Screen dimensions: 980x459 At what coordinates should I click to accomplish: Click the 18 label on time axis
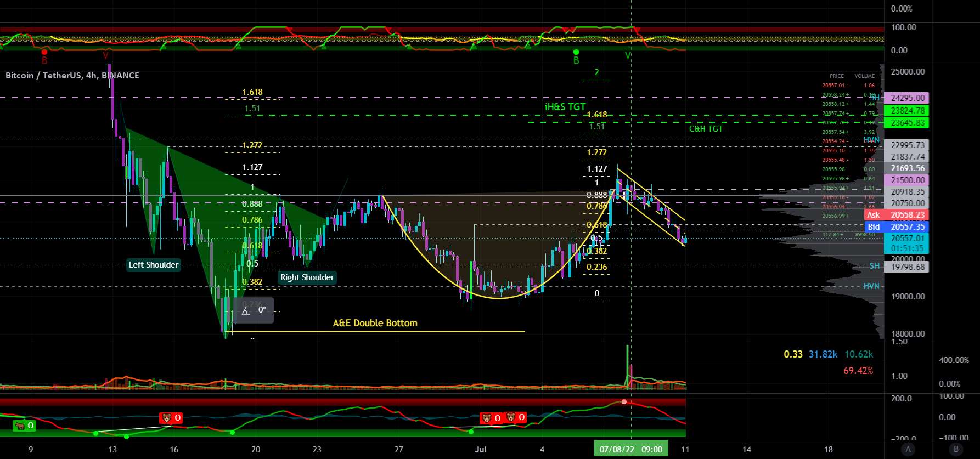(829, 449)
